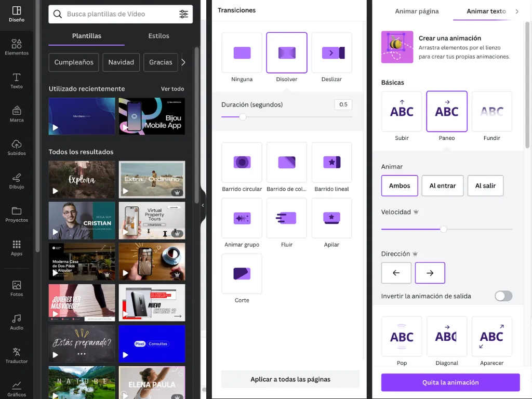532x399 pixels.
Task: Click the Cumpleaños category chip
Action: click(x=74, y=62)
